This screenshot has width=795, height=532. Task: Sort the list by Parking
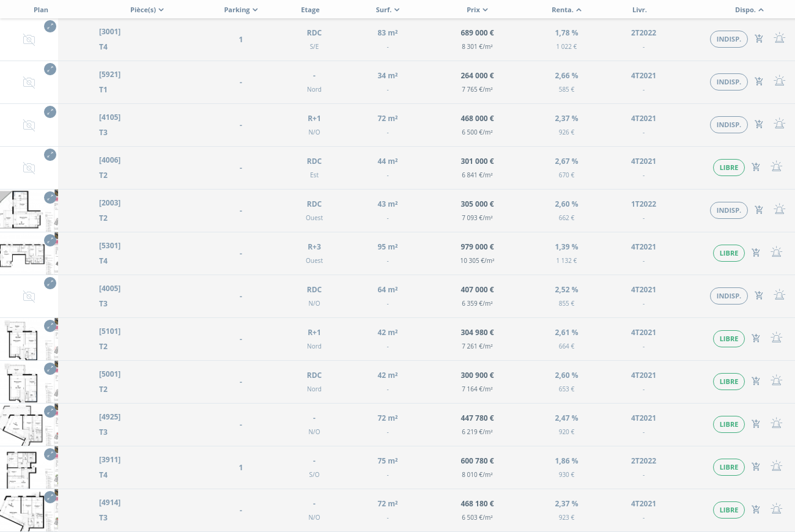click(240, 10)
